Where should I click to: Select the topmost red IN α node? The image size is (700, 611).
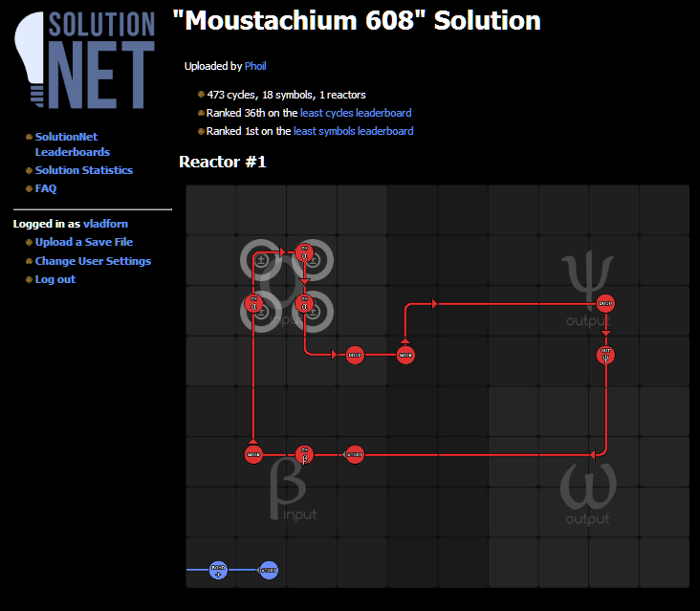coord(304,252)
